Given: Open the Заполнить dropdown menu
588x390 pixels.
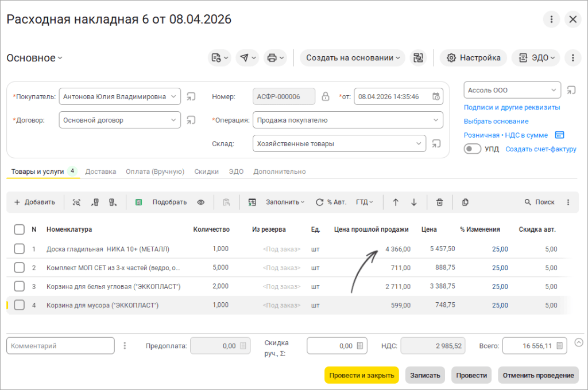Looking at the screenshot, I should (x=285, y=202).
